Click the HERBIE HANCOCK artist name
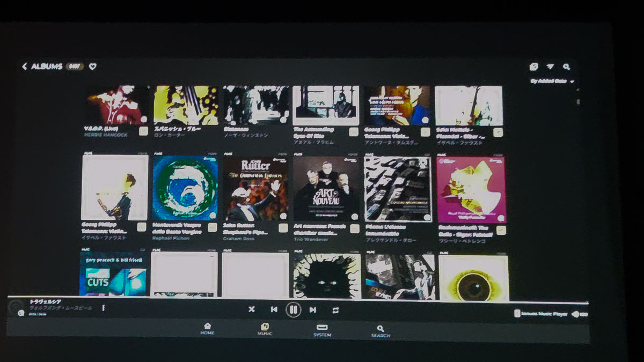This screenshot has height=362, width=644. (x=106, y=135)
